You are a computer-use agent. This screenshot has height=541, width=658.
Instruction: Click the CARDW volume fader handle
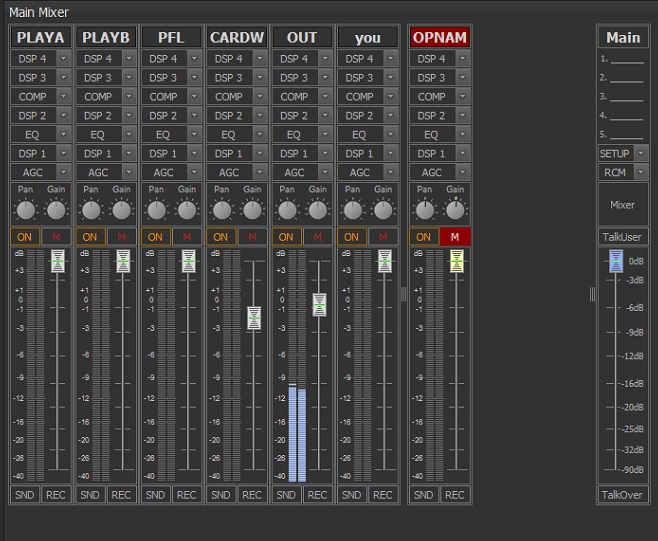(254, 318)
